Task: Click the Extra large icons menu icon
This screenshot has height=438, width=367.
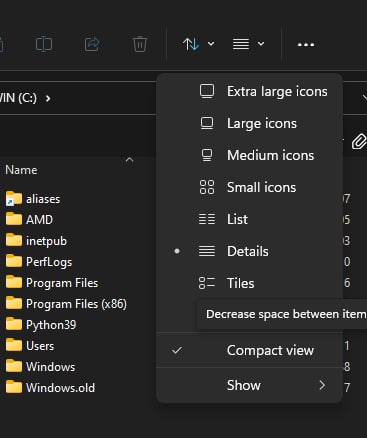Action: click(207, 91)
